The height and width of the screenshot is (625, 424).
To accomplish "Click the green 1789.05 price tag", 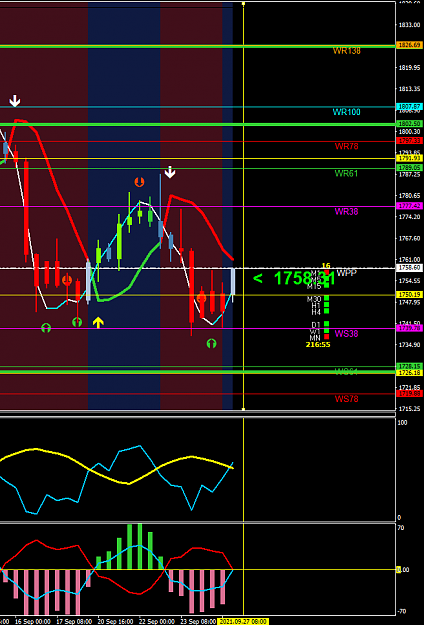I will (x=408, y=167).
